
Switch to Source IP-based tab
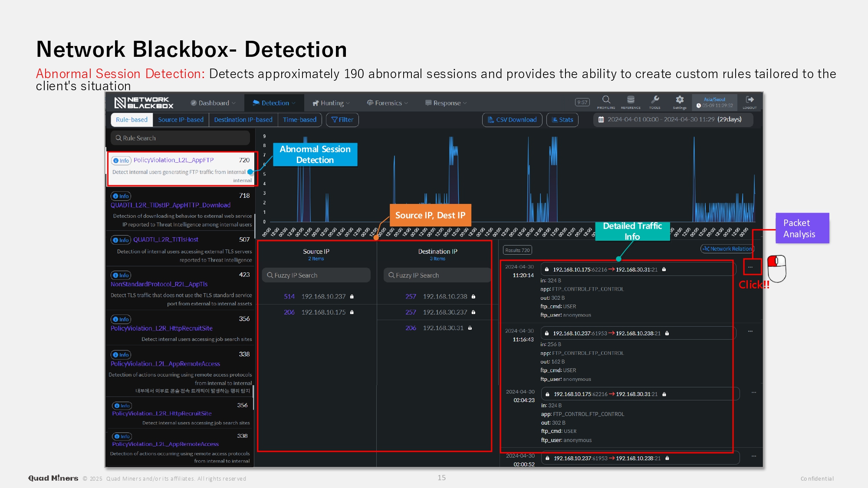tap(181, 120)
